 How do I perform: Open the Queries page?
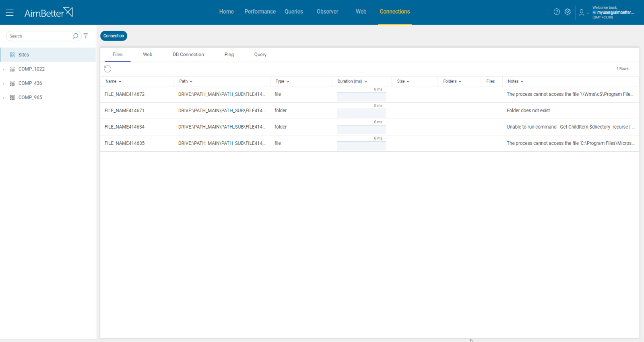[x=294, y=12]
